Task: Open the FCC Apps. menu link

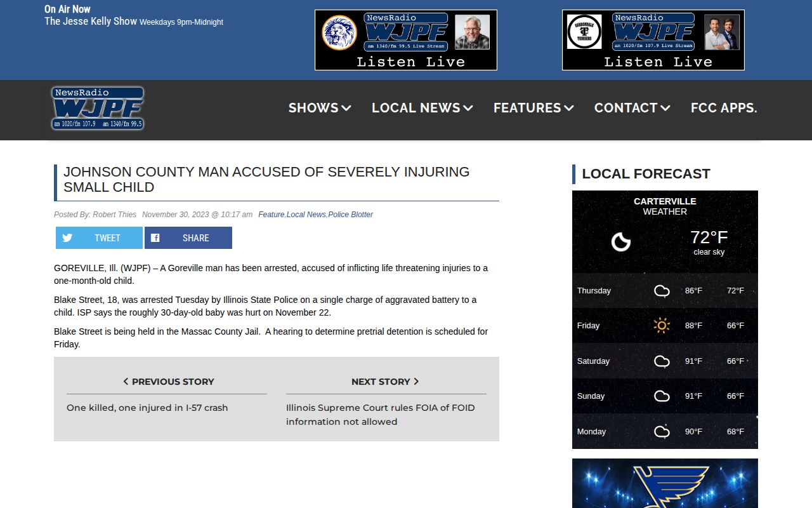Action: (724, 108)
